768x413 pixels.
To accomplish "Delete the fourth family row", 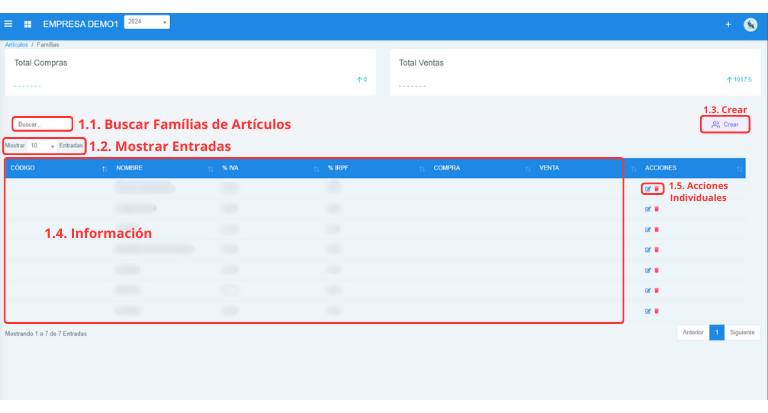I will [x=657, y=250].
